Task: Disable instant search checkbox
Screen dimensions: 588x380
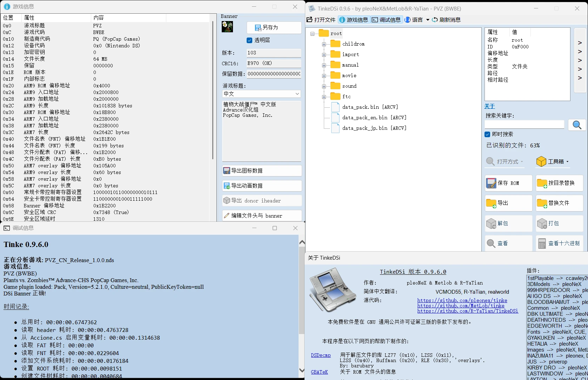Action: (487, 134)
